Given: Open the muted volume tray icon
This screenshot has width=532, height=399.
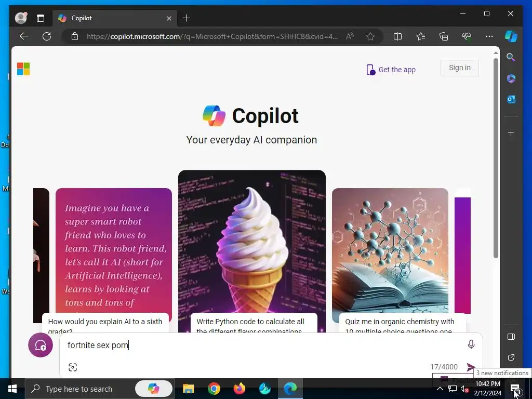Looking at the screenshot, I should tap(464, 389).
